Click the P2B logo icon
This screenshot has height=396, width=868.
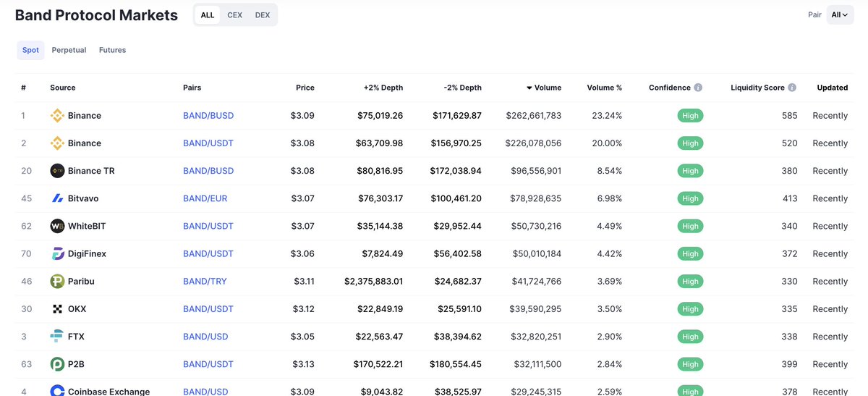pyautogui.click(x=57, y=364)
